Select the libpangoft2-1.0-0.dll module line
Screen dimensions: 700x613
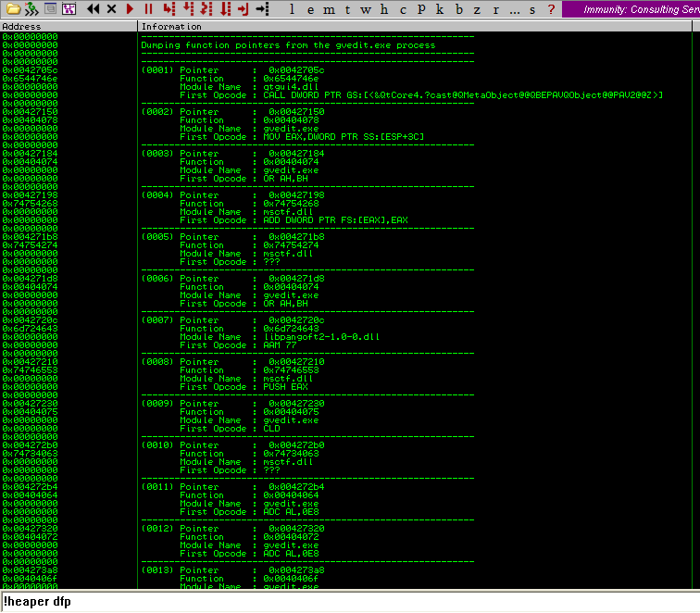click(x=280, y=337)
